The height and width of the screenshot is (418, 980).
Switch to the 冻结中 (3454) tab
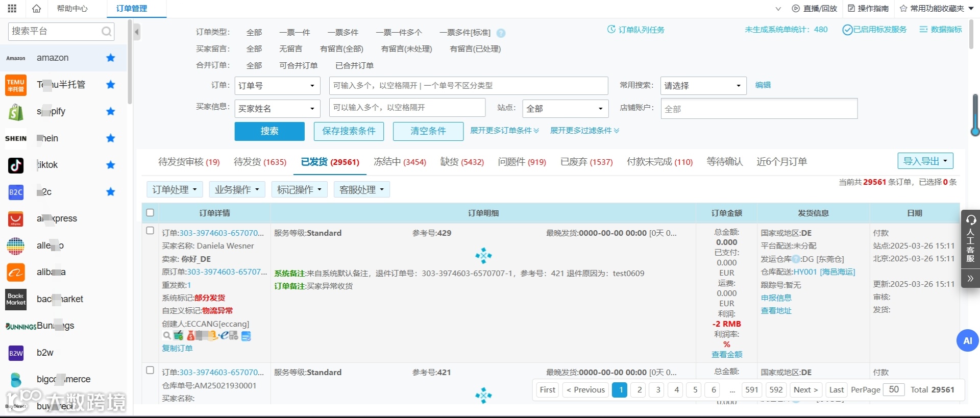coord(400,162)
